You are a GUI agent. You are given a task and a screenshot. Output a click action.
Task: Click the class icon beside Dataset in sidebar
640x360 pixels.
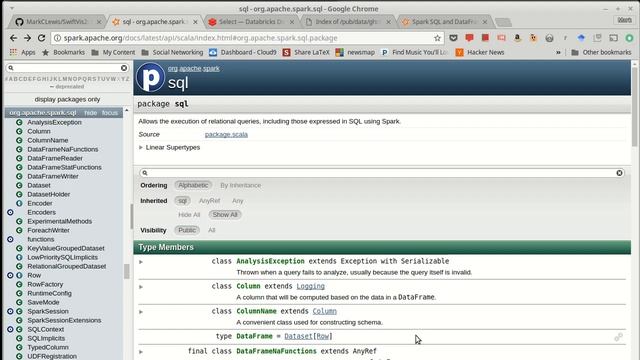19,185
